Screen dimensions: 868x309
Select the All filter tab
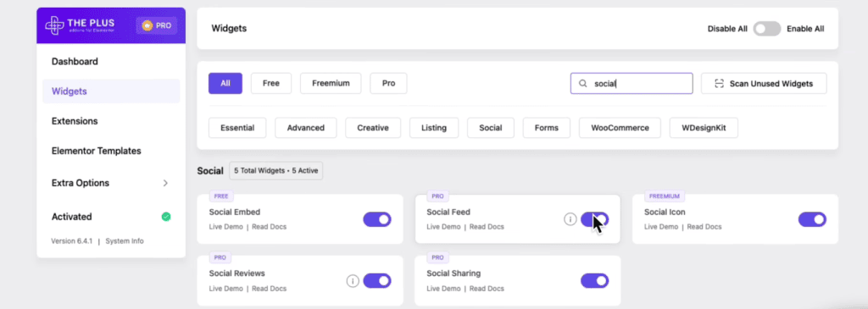coord(225,84)
